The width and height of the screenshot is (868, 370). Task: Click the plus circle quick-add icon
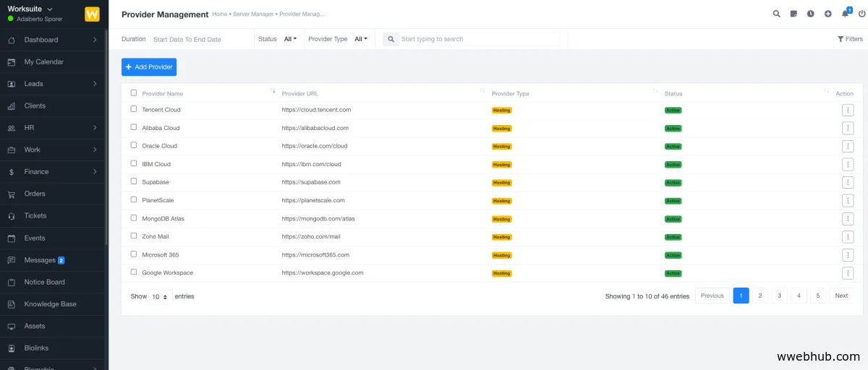tap(828, 14)
